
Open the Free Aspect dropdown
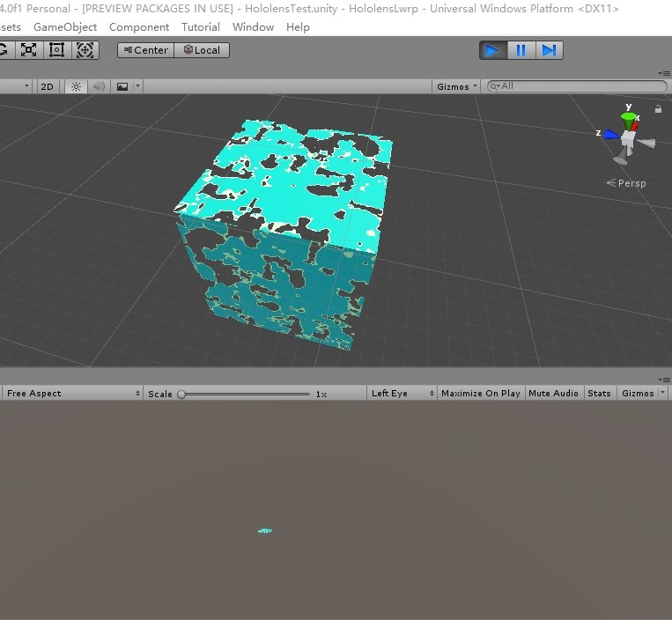point(72,394)
